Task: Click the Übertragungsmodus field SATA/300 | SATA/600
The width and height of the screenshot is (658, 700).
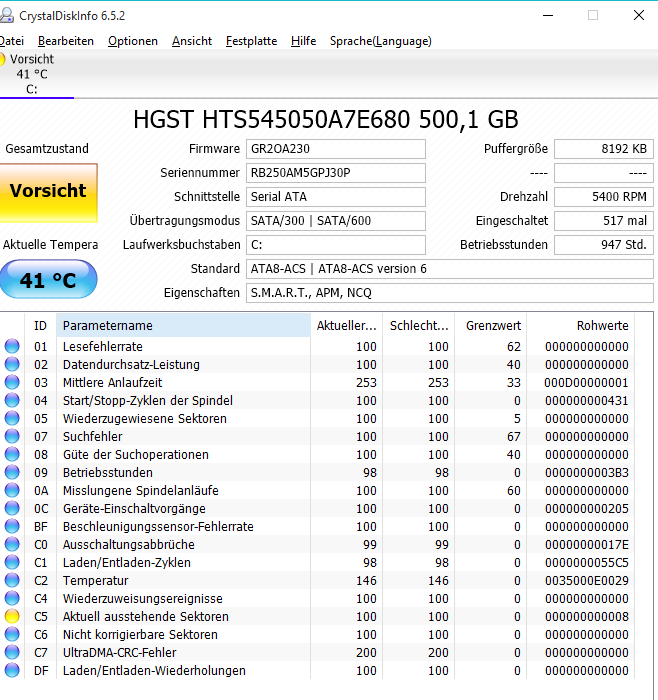Action: [336, 221]
